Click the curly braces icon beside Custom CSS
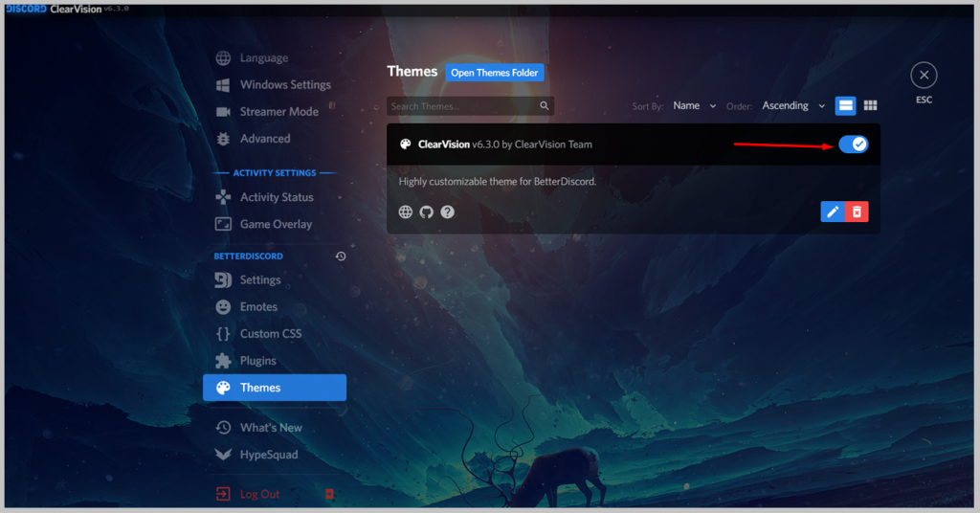The height and width of the screenshot is (513, 980). pos(223,334)
